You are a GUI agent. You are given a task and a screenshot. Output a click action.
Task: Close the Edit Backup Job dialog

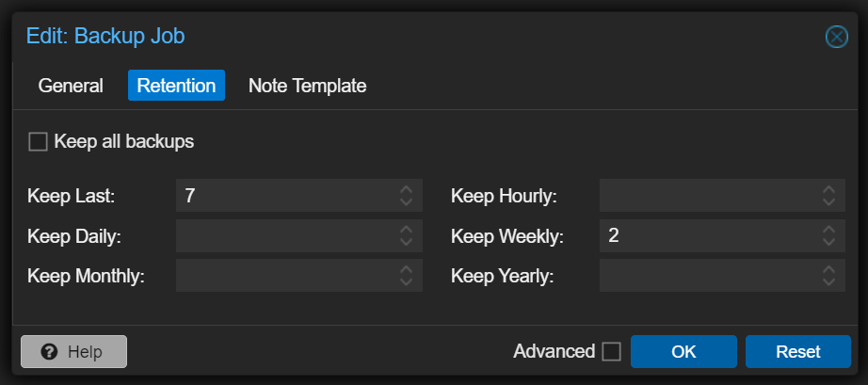tap(836, 37)
